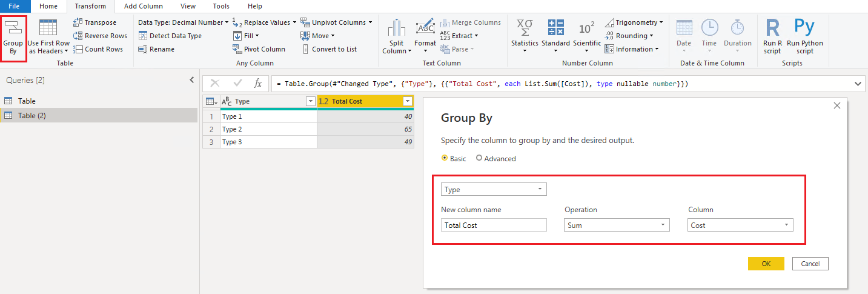Open the Standard operations menu

tap(555, 38)
